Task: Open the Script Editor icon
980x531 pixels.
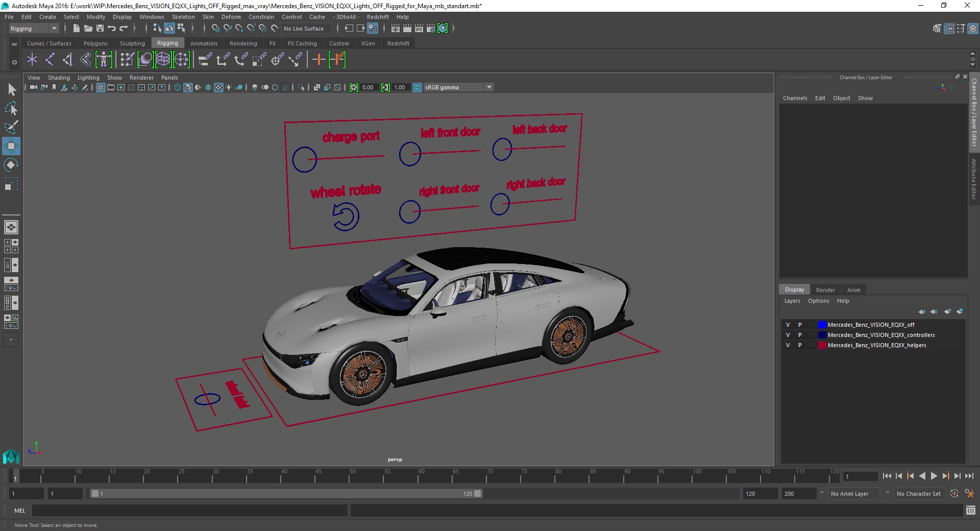Action: coord(971,511)
